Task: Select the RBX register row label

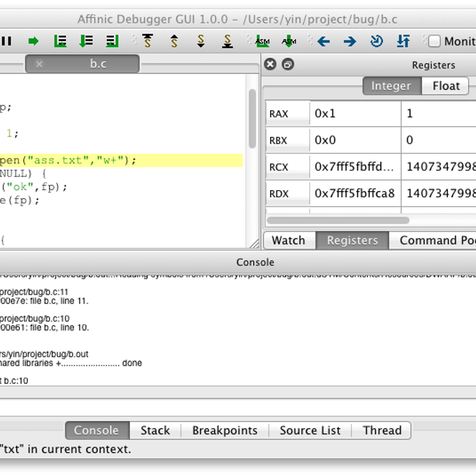Action: pos(287,140)
